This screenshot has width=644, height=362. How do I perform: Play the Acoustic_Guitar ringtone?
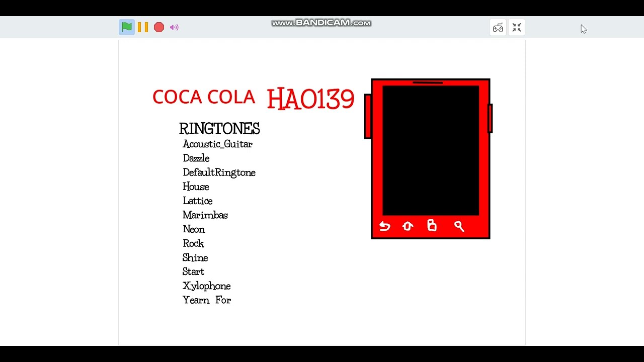point(217,144)
